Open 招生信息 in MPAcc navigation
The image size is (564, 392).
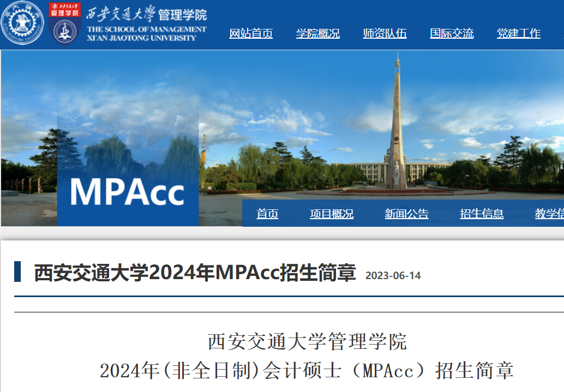482,214
